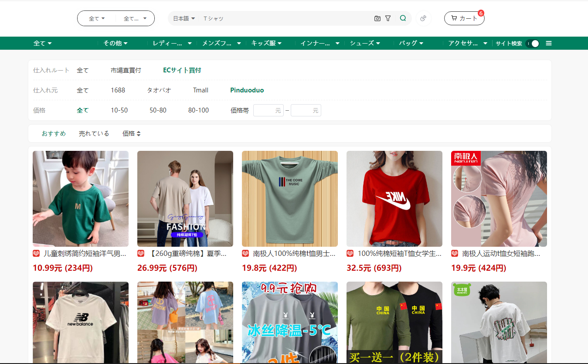
Task: Select ECサイト買付 route filter
Action: click(182, 70)
